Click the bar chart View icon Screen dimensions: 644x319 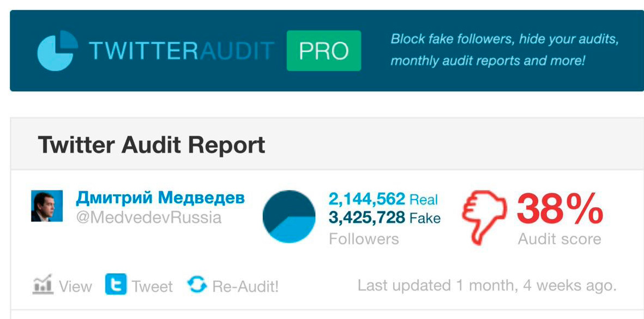(43, 285)
